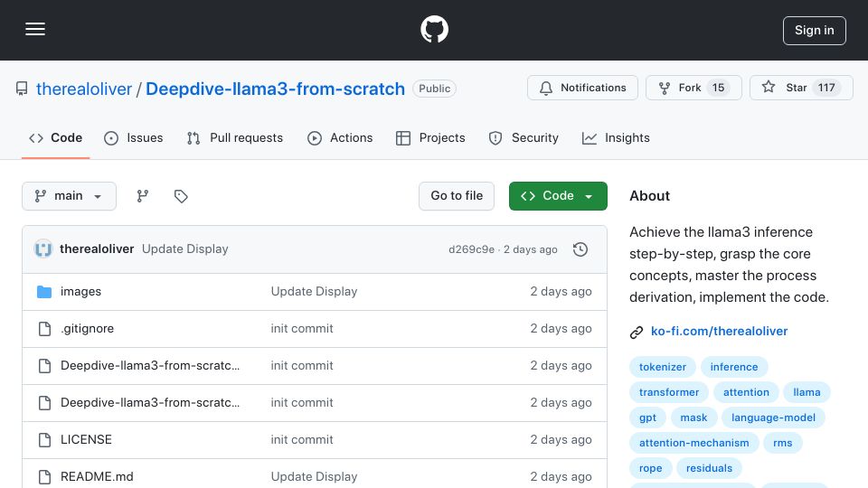This screenshot has height=488, width=868.
Task: Open the Insights tab
Action: click(x=616, y=137)
